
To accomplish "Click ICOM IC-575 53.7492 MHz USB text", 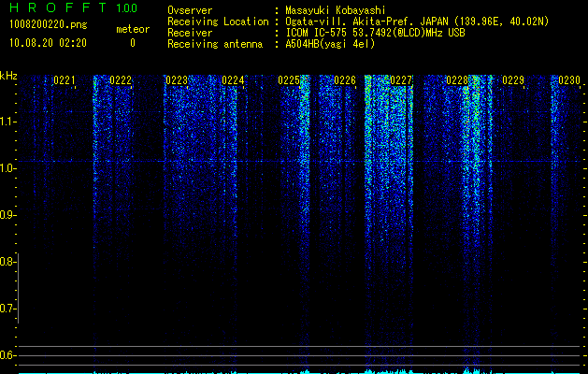I will coord(375,33).
